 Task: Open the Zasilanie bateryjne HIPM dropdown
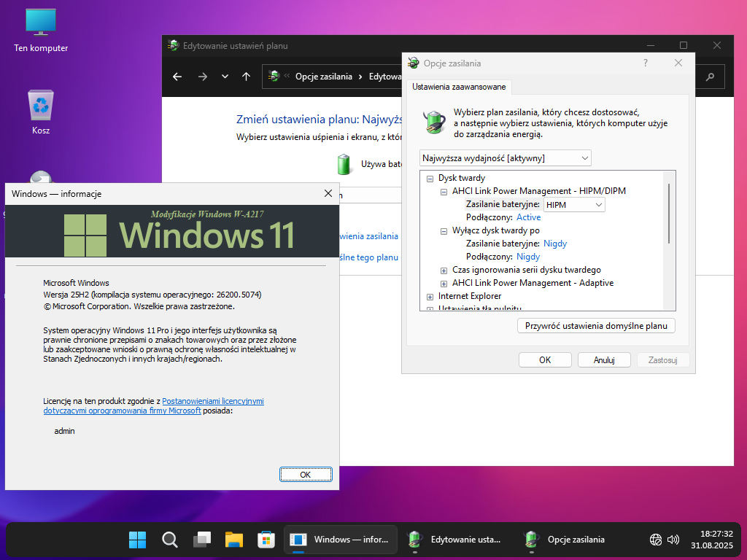[574, 205]
